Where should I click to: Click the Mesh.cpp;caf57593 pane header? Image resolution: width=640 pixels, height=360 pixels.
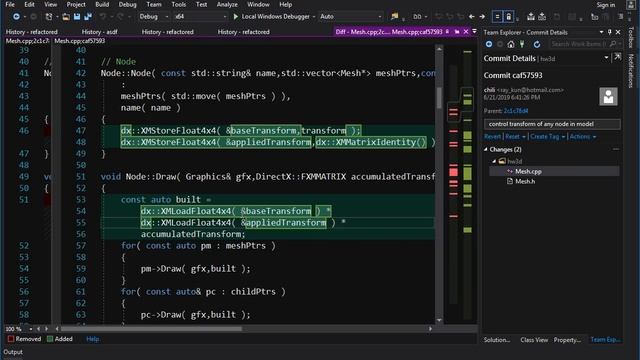tap(80, 41)
